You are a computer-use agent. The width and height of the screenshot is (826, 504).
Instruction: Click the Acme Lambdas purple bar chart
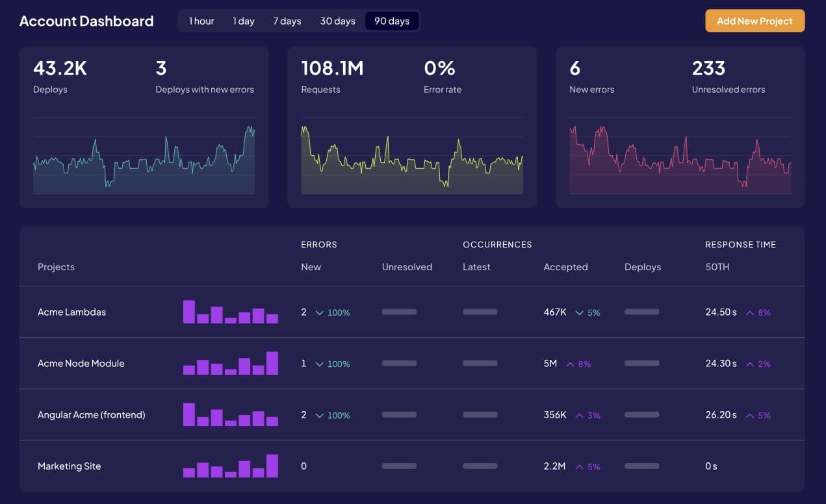click(x=231, y=312)
